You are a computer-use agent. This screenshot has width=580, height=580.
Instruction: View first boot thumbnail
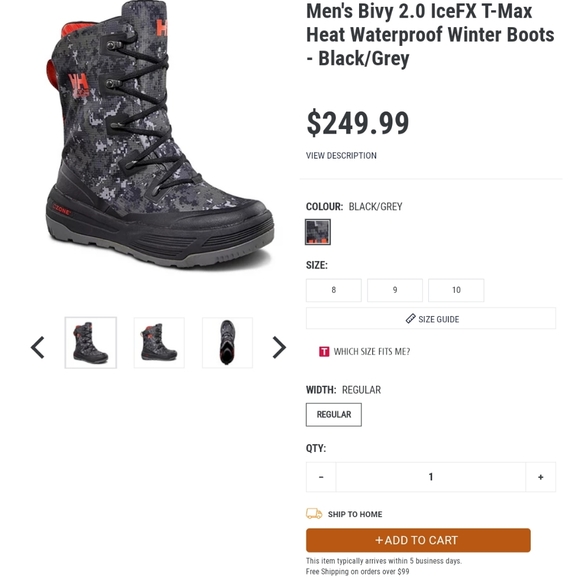coord(91,343)
